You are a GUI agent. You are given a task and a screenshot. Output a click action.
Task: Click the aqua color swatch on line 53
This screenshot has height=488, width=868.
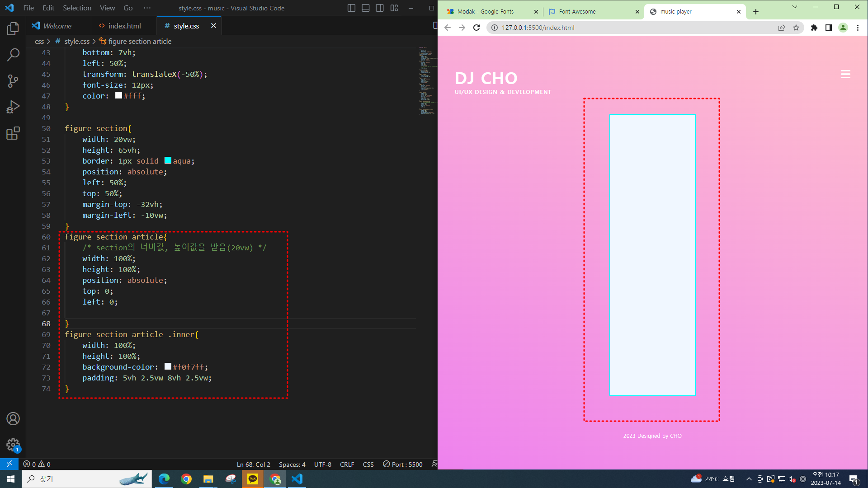click(x=168, y=160)
